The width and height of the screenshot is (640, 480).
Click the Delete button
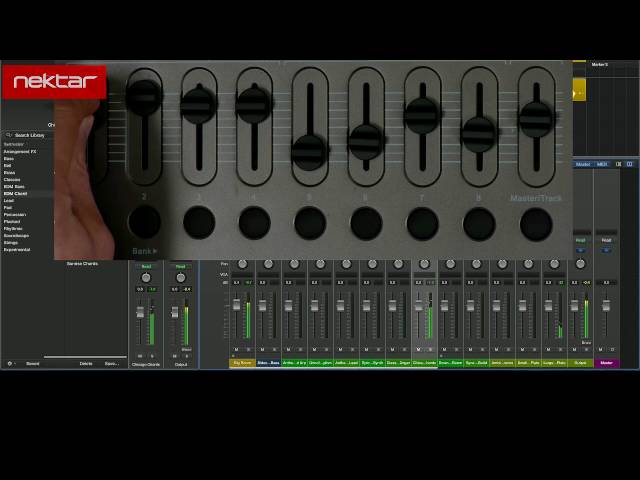click(86, 364)
